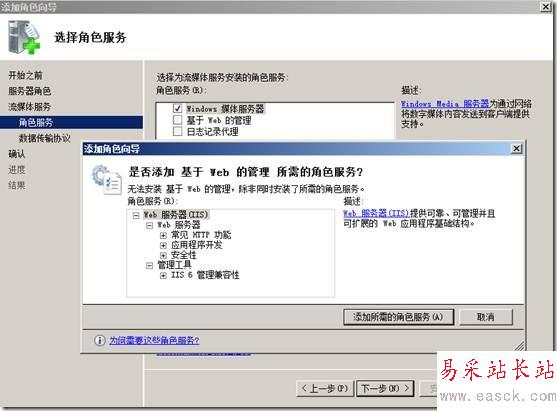
Task: Click the dialog resize grip corner
Action: (519, 346)
